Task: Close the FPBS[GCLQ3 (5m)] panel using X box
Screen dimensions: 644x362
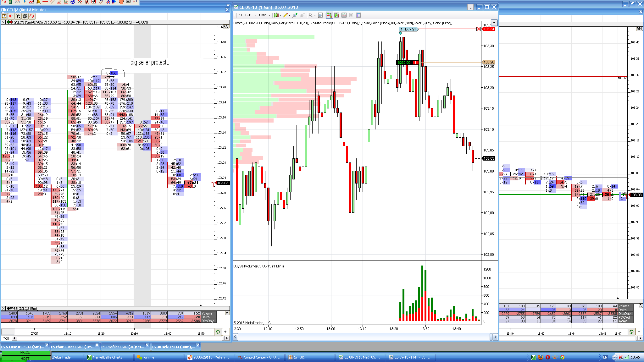Action: (x=3, y=309)
